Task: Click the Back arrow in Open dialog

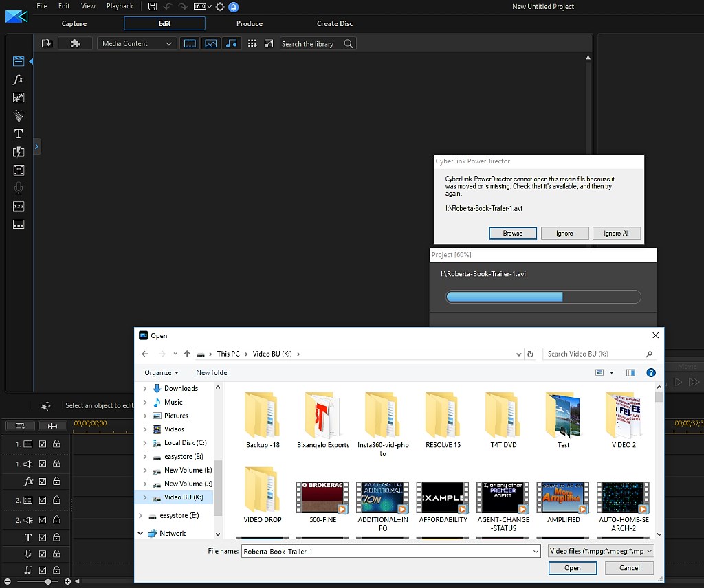Action: click(x=145, y=354)
